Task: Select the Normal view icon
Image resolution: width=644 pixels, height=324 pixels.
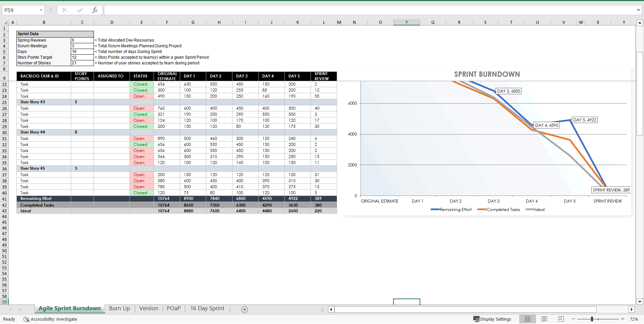Action: 528,319
